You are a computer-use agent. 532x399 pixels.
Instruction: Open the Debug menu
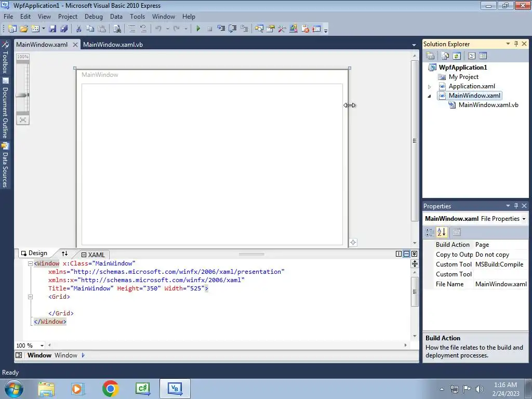click(x=94, y=16)
